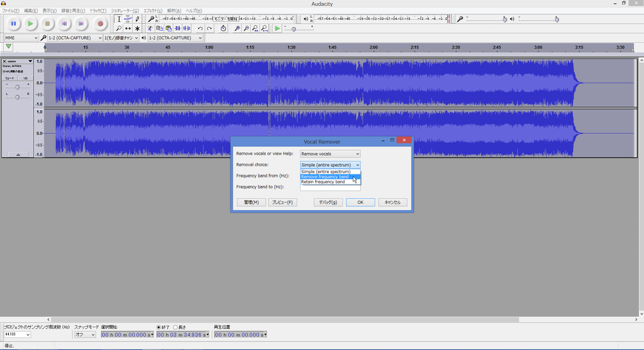The width and height of the screenshot is (644, 350).
Task: Choose 'Retain frequency band' option
Action: click(x=330, y=182)
